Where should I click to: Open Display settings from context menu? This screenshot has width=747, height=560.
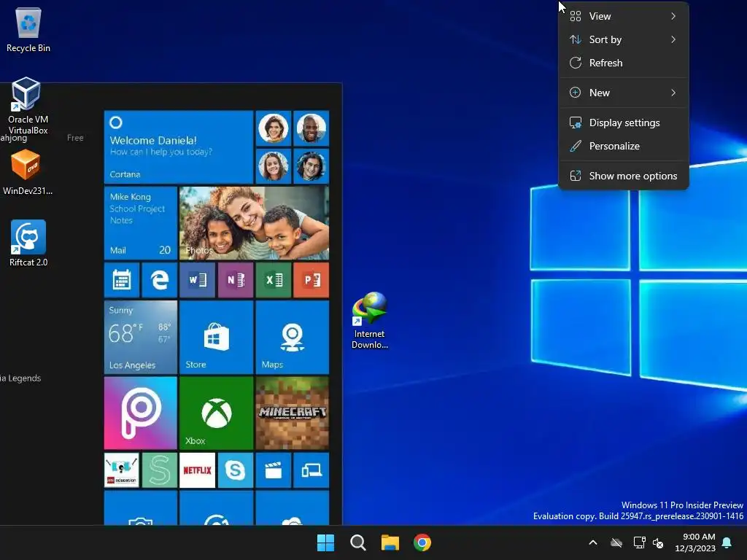pyautogui.click(x=623, y=122)
